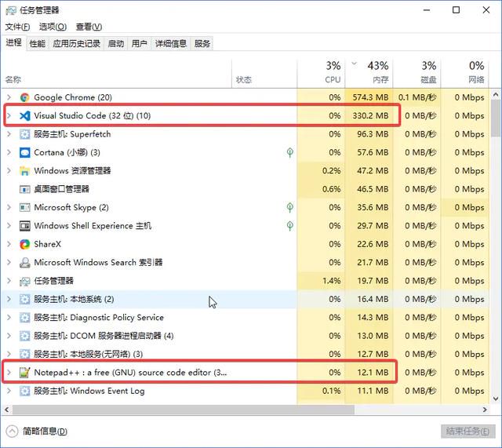Sort by the 网络 column header

[464, 73]
